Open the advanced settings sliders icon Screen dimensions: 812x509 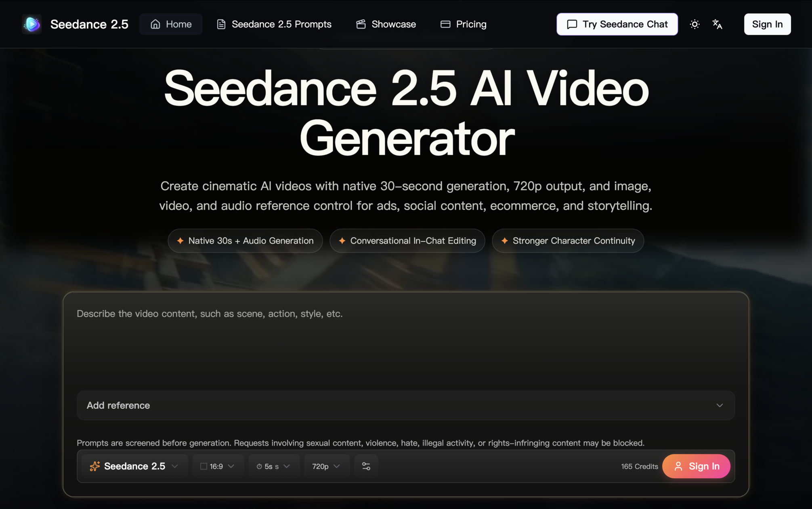coord(366,466)
